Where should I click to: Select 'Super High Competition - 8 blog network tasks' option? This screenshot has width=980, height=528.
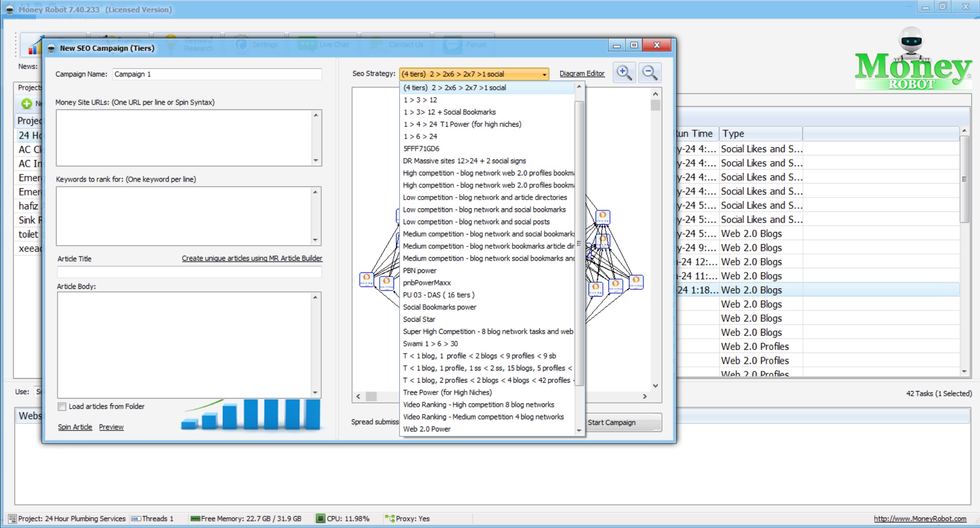[x=487, y=331]
